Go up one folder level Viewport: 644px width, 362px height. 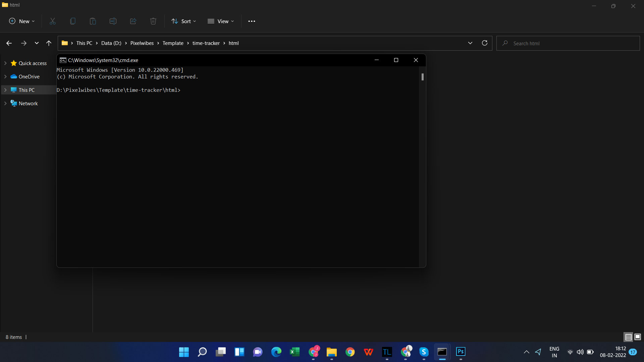(x=49, y=43)
